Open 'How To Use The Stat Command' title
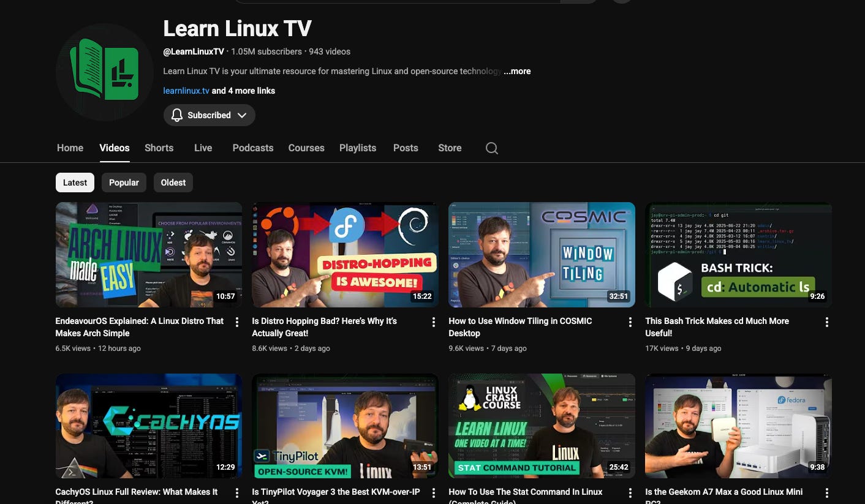 (x=526, y=495)
